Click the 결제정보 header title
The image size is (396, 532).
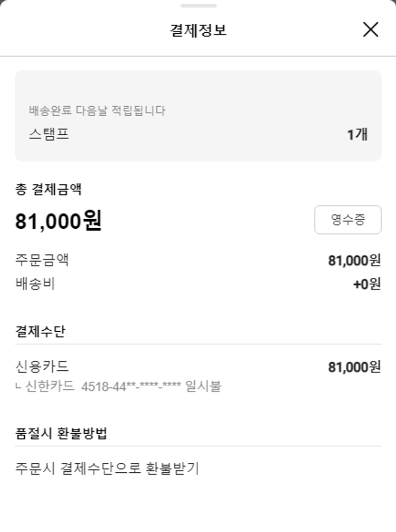point(198,30)
